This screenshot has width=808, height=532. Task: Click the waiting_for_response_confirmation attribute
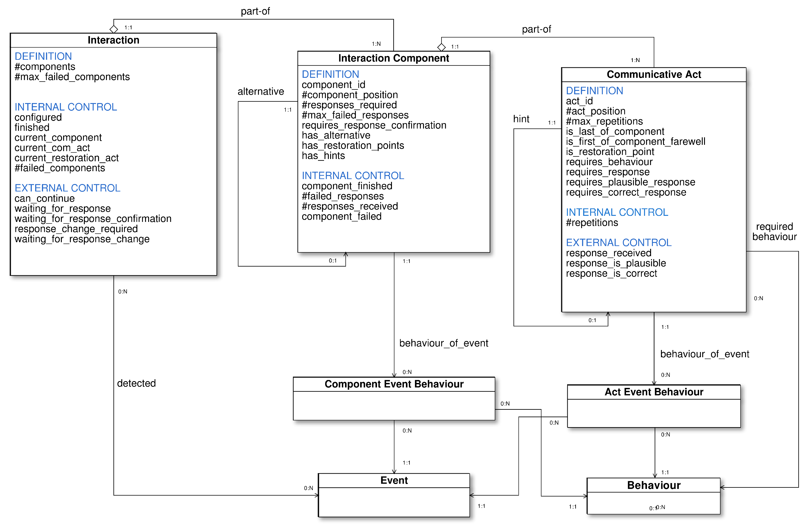click(93, 219)
